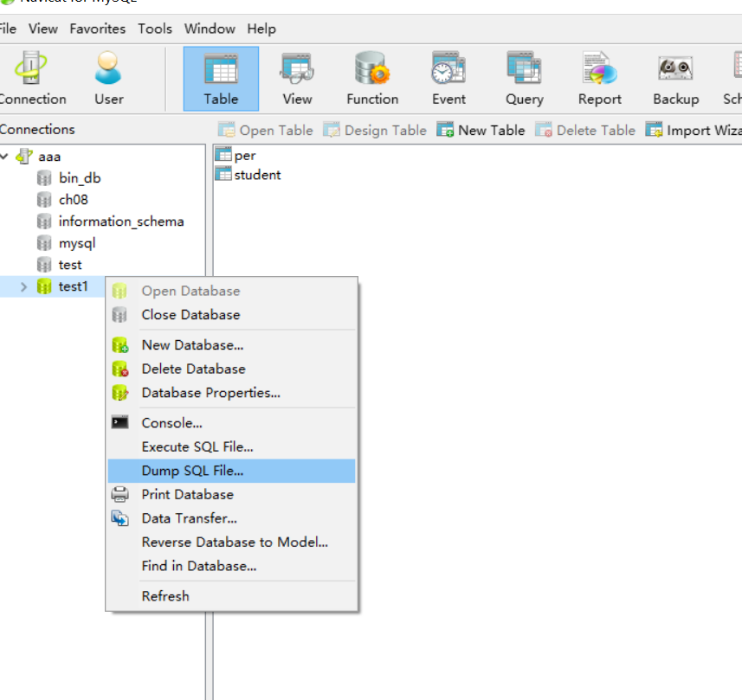Screen dimensions: 742x700
Task: Click the Design Table button
Action: pyautogui.click(x=375, y=130)
